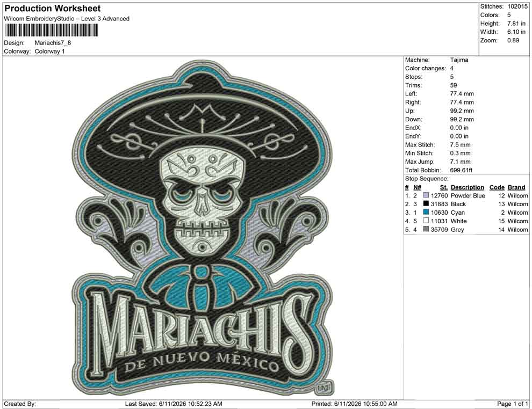The width and height of the screenshot is (532, 409).
Task: Click the Max Stitch value 7.5 mm
Action: pyautogui.click(x=461, y=145)
